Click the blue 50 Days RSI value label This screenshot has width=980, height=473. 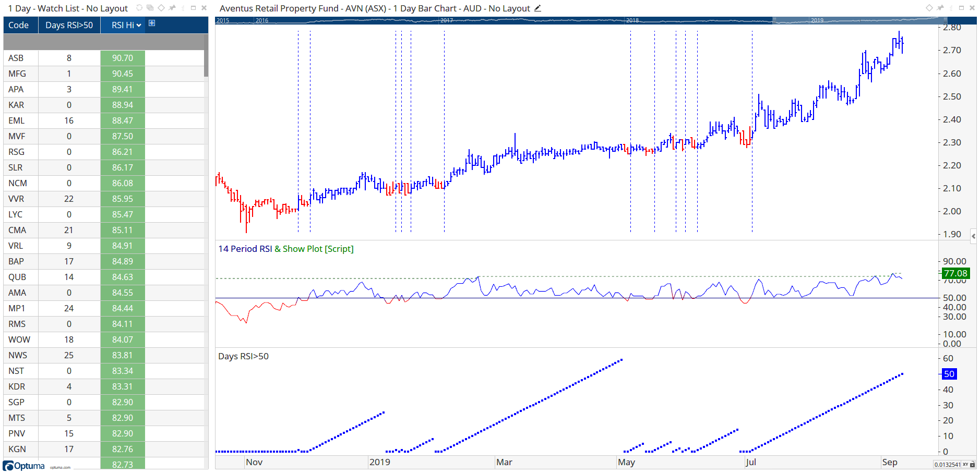tap(949, 374)
